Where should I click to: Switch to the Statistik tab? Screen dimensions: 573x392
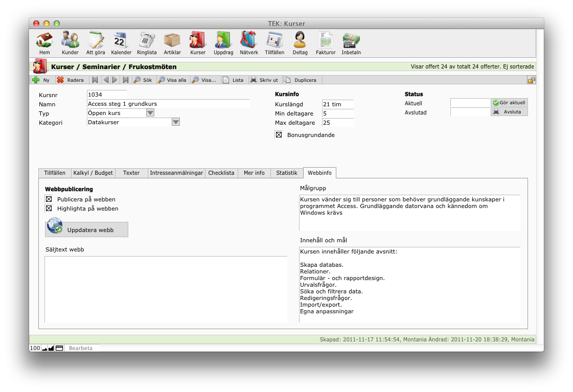coord(286,173)
